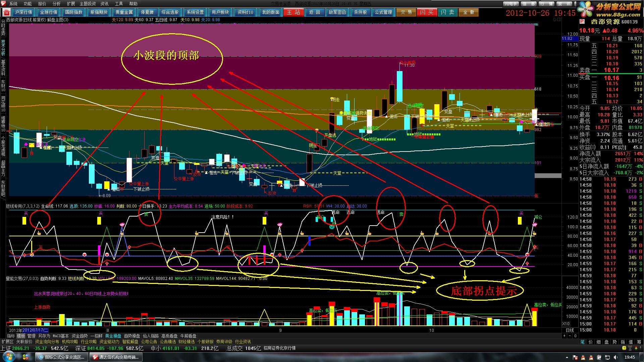The height and width of the screenshot is (362, 644).
Task: Click the 扩展区 button
Action: [7, 342]
